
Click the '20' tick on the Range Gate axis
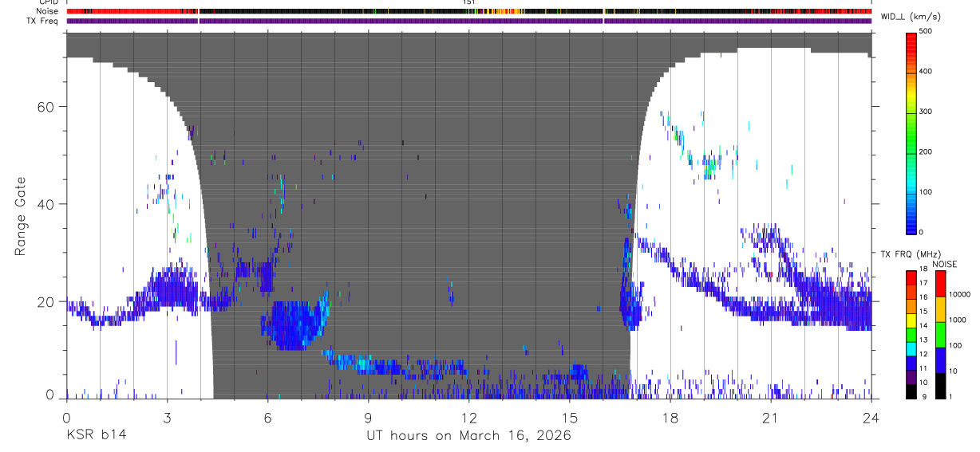pos(45,301)
